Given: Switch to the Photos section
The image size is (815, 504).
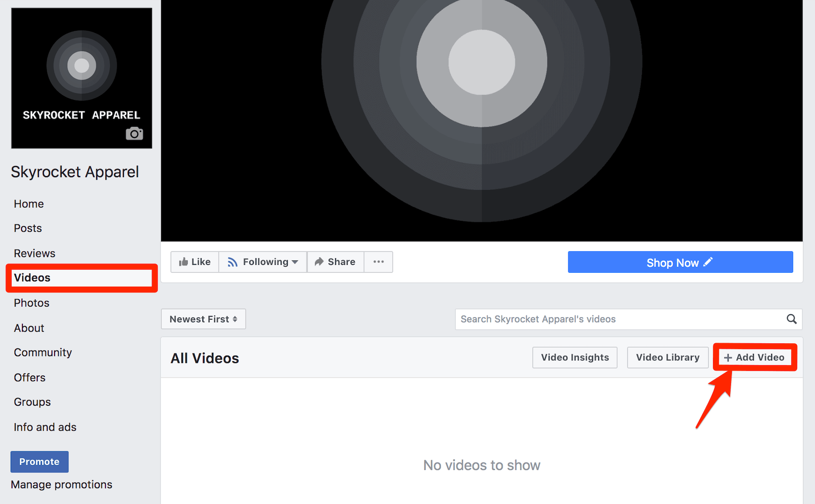Looking at the screenshot, I should coord(31,303).
